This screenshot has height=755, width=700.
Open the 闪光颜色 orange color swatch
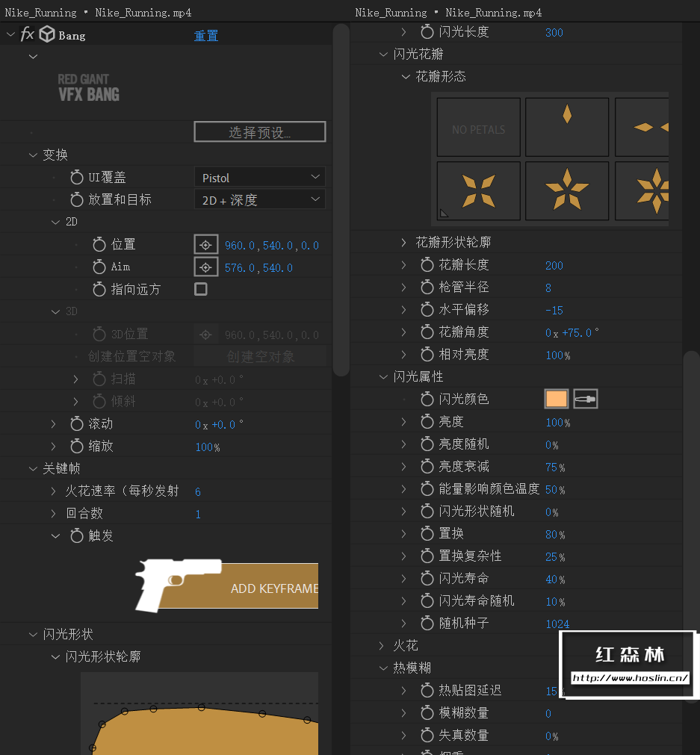point(556,399)
